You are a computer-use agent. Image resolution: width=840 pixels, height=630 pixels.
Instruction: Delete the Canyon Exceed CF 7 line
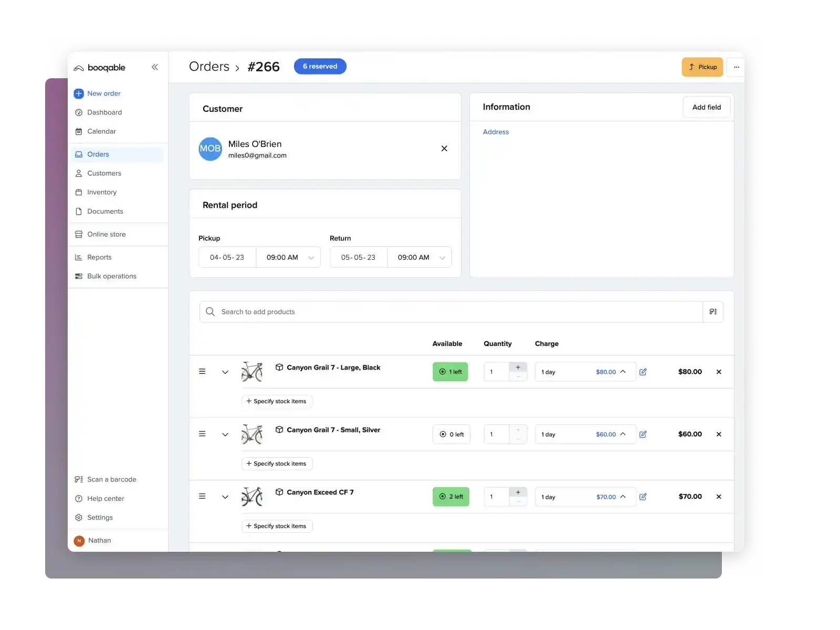pos(719,497)
